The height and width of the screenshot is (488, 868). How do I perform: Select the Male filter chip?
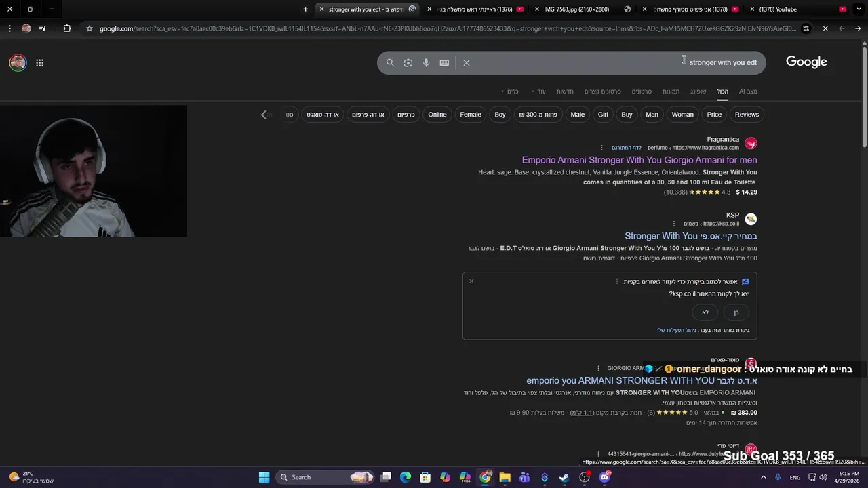tap(577, 115)
